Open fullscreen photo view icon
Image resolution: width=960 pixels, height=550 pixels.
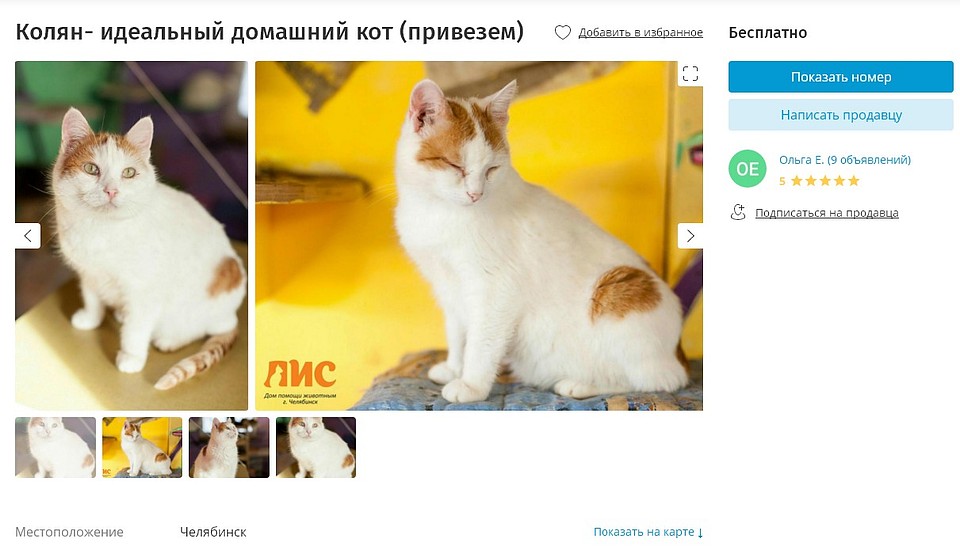click(x=690, y=73)
